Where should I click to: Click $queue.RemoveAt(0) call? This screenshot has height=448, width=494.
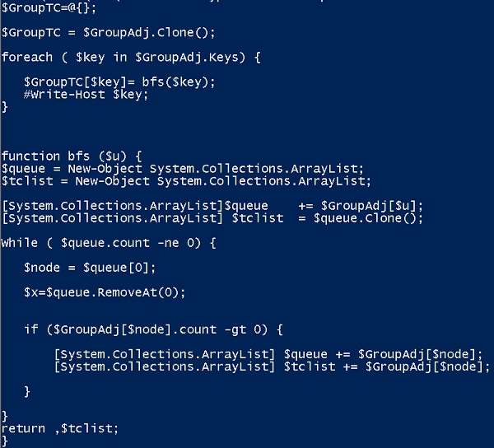point(116,292)
